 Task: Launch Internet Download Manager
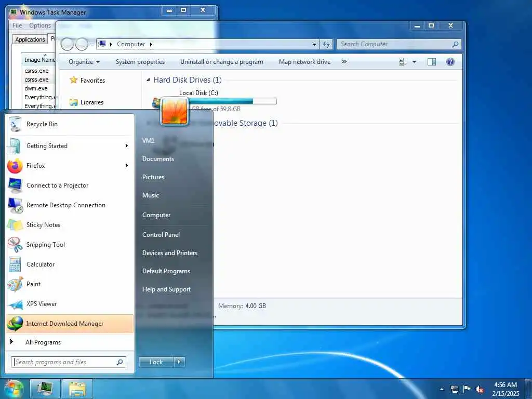(70, 324)
